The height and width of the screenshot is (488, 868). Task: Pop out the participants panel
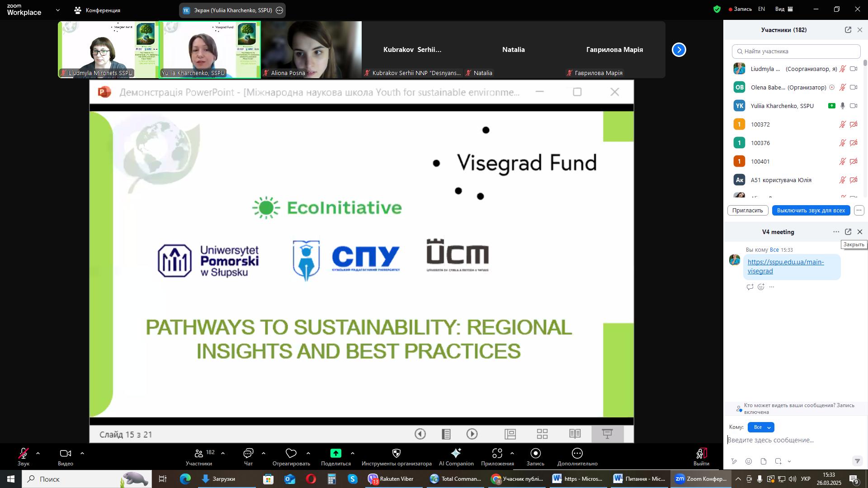coord(848,30)
